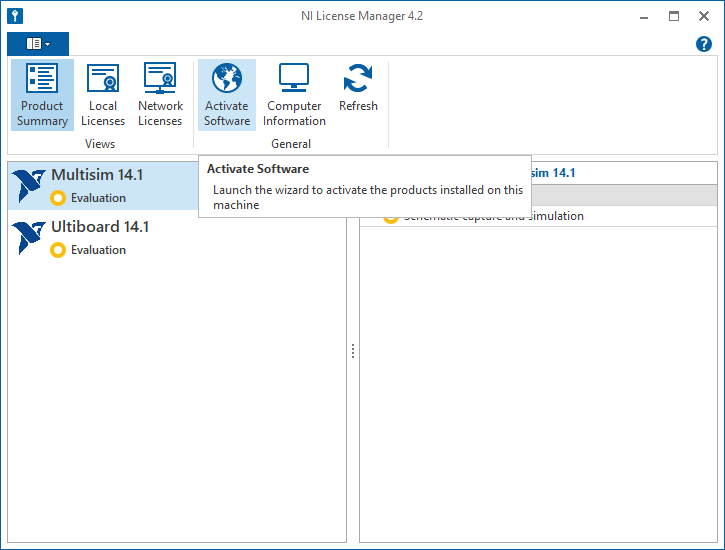Click the Multisim 14.1 header in details pane

pos(553,173)
